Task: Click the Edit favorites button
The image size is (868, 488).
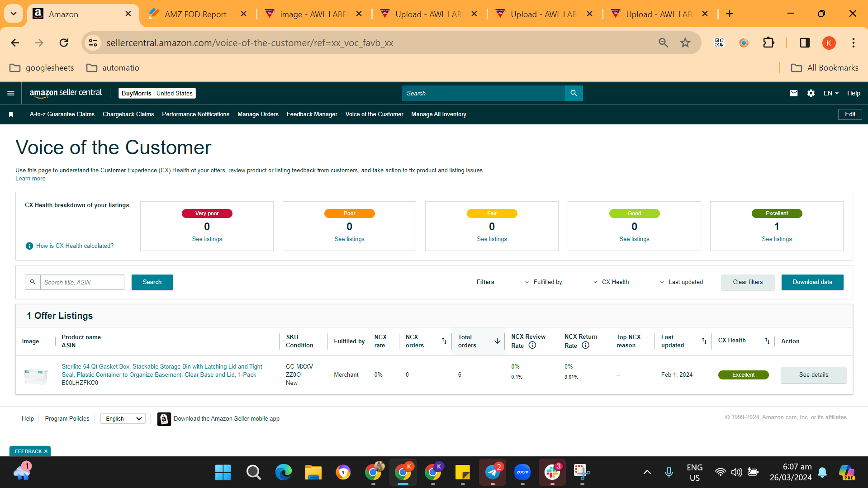Action: (850, 114)
